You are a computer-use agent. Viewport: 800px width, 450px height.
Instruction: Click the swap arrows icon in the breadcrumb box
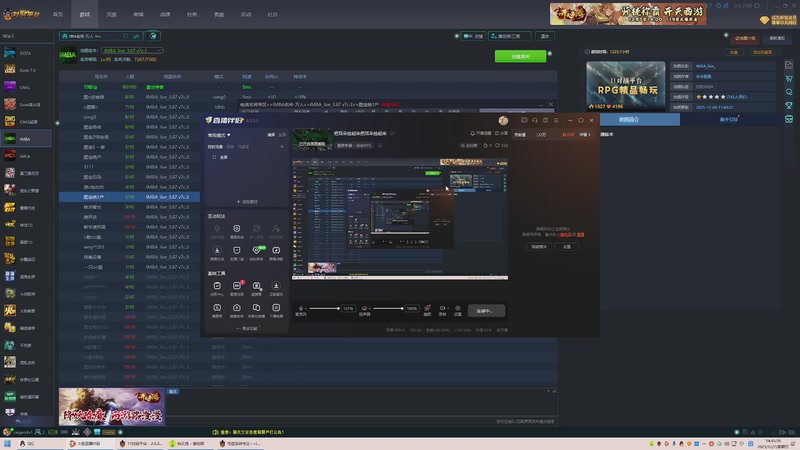136,36
